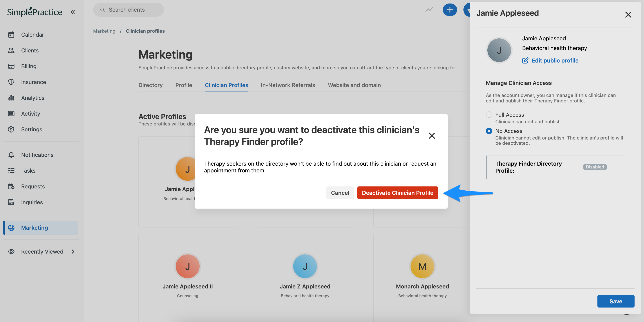This screenshot has width=644, height=322.
Task: Click the search magnifier icon
Action: point(102,10)
